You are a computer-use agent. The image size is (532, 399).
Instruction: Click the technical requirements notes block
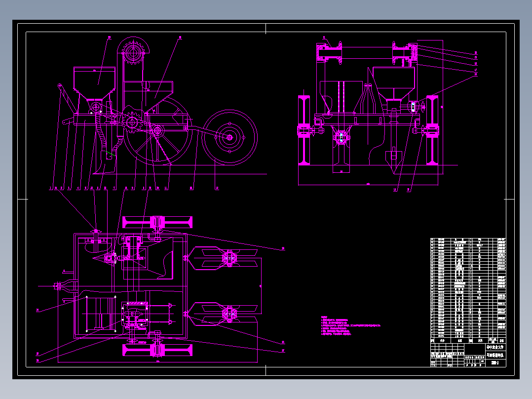click(x=351, y=325)
